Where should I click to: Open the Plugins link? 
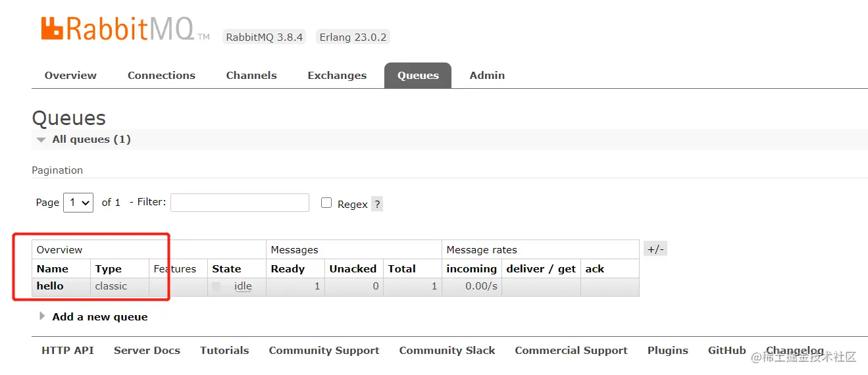tap(667, 351)
